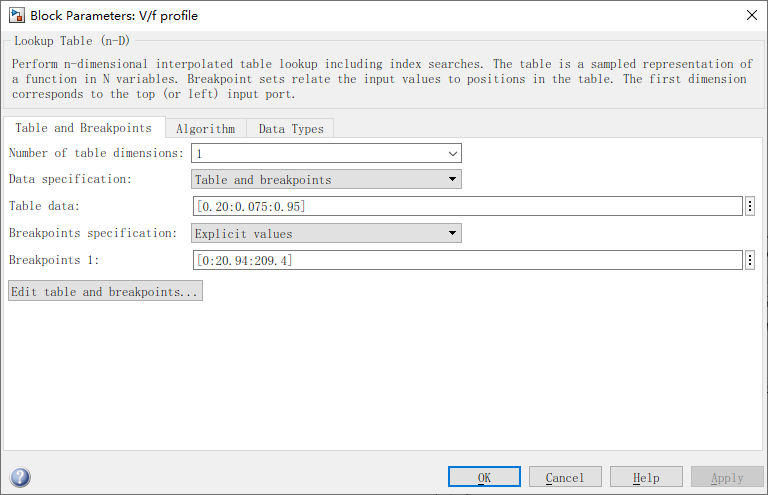Click the Help button
The image size is (768, 495).
646,477
